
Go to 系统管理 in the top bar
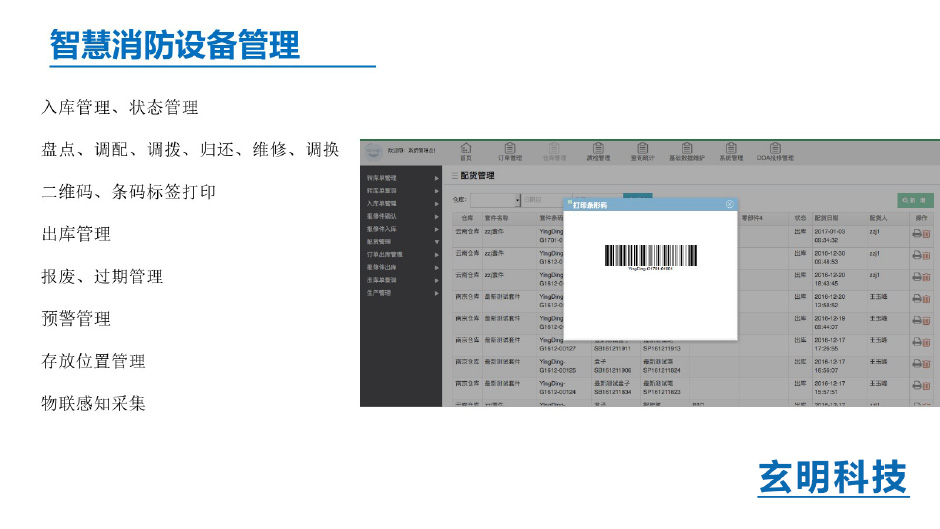click(731, 150)
